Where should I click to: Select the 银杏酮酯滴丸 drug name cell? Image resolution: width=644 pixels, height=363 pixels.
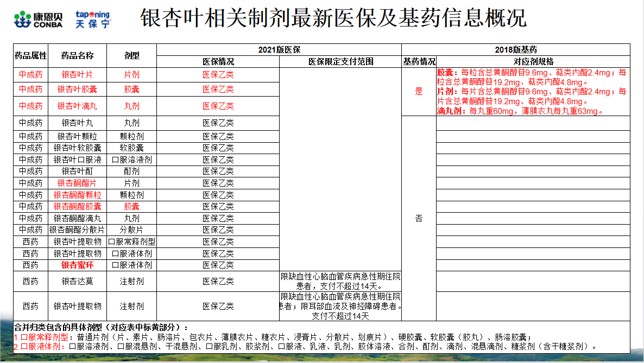(77, 219)
